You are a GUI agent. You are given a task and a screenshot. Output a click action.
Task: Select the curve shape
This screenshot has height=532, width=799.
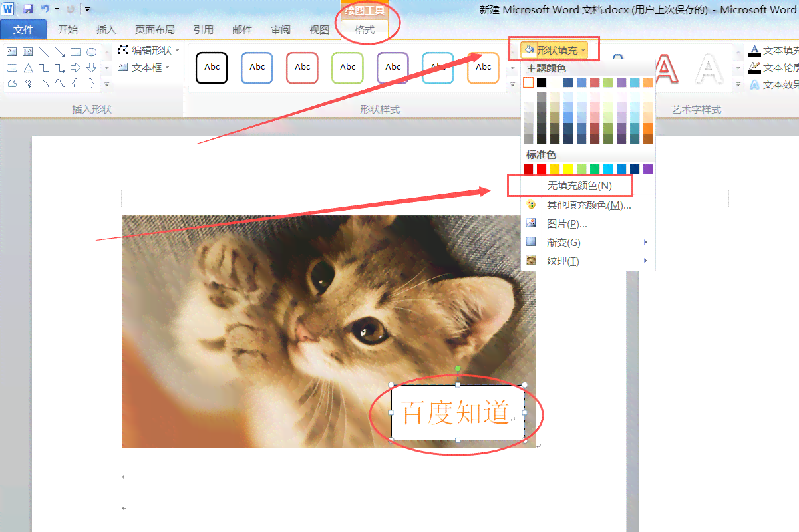pyautogui.click(x=59, y=83)
